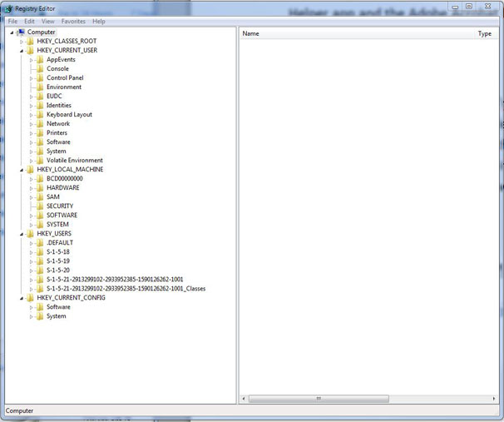Collapse the HKEY_CURRENT_USER tree node
The height and width of the screenshot is (422, 504).
pos(22,50)
